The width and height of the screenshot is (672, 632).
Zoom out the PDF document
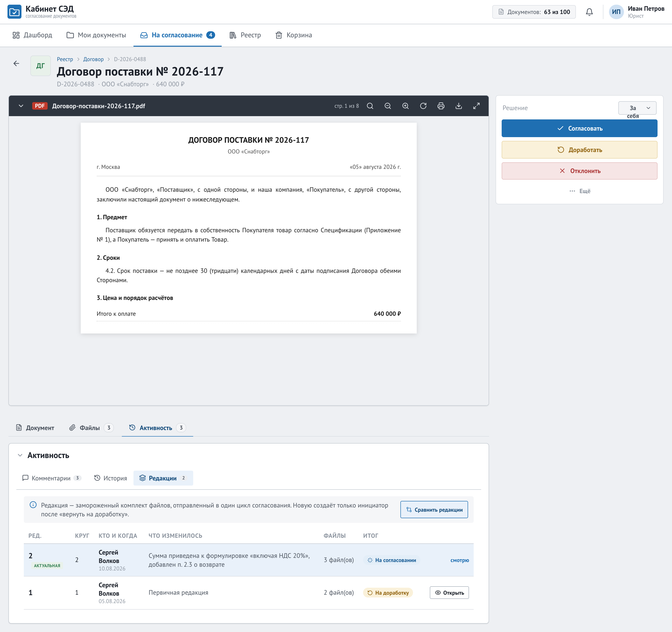(388, 106)
